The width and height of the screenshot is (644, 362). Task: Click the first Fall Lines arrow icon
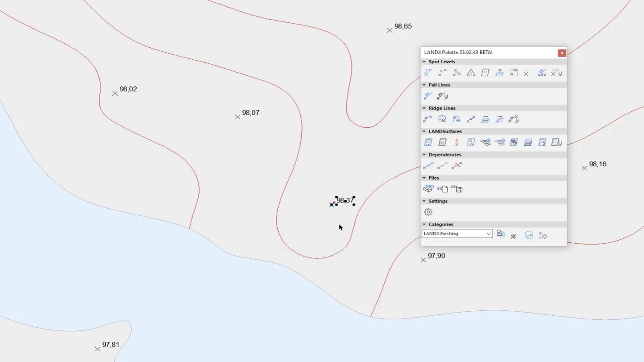(428, 96)
